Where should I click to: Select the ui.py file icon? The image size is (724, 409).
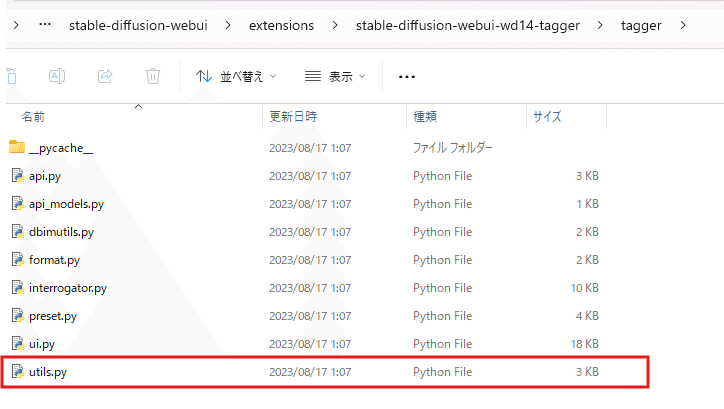(17, 344)
